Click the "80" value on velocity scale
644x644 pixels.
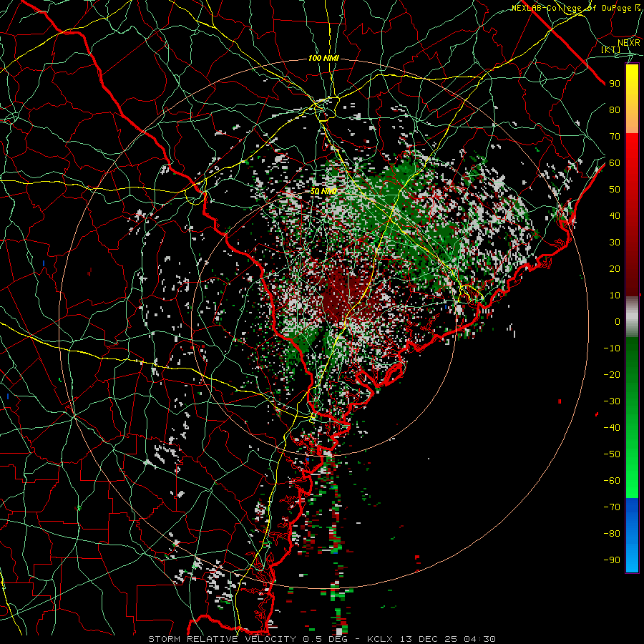click(x=615, y=109)
